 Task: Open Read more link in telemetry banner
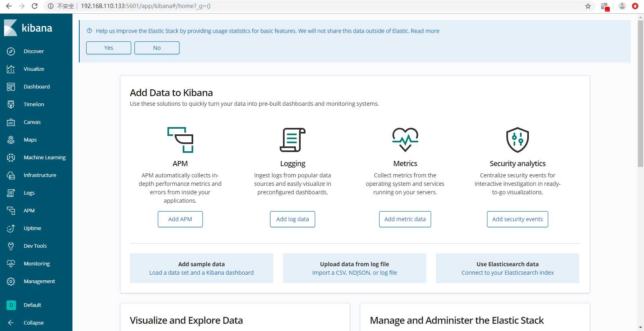click(x=425, y=31)
